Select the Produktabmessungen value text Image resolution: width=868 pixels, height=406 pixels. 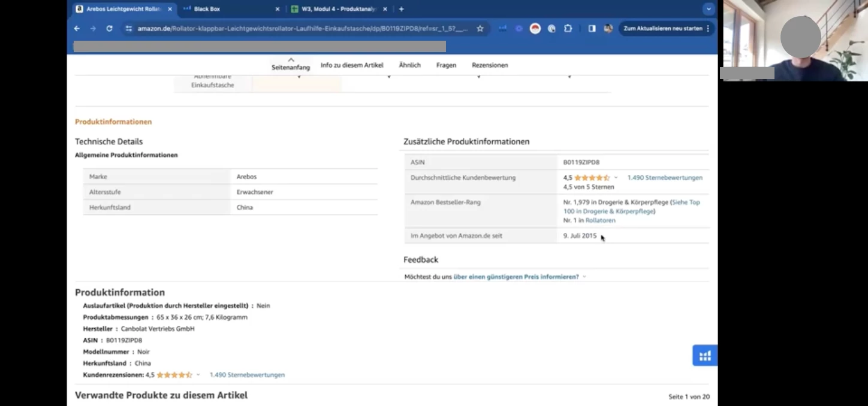tap(202, 317)
